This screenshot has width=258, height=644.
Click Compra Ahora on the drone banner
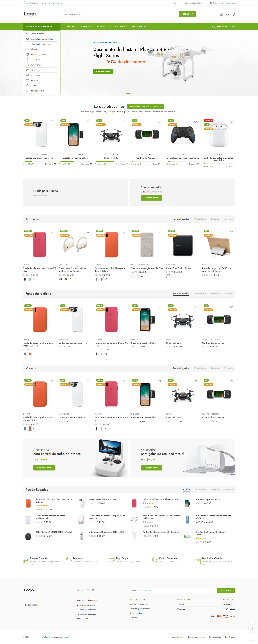103,72
